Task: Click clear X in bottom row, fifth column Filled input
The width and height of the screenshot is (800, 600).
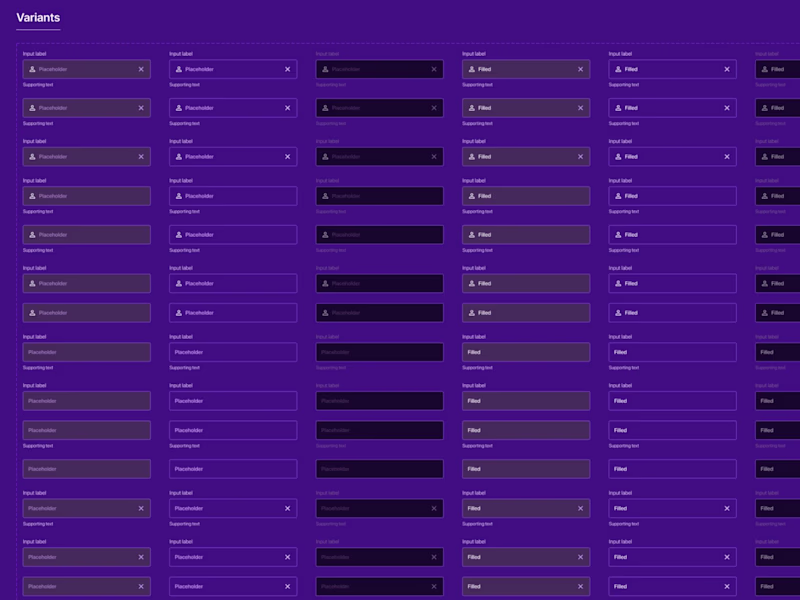Action: point(727,586)
